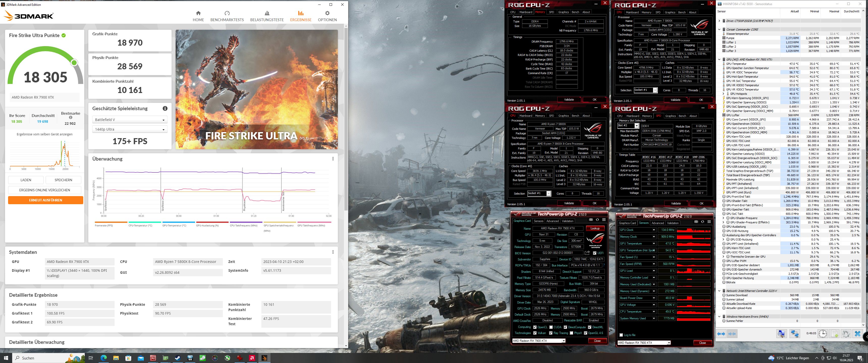Open HWiNFO network computers icon

coord(795,334)
